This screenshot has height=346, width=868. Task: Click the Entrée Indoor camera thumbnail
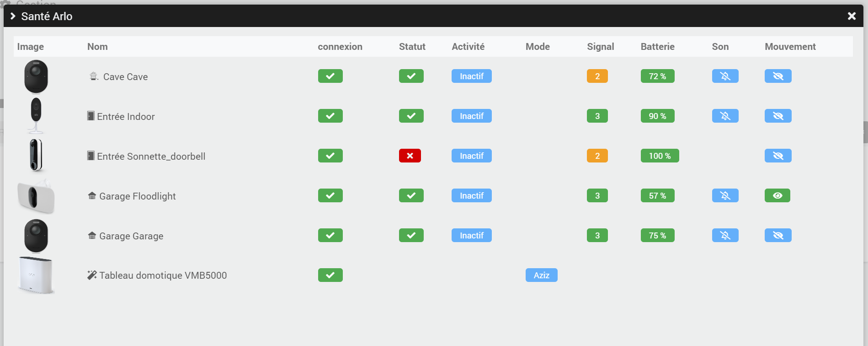pyautogui.click(x=36, y=115)
